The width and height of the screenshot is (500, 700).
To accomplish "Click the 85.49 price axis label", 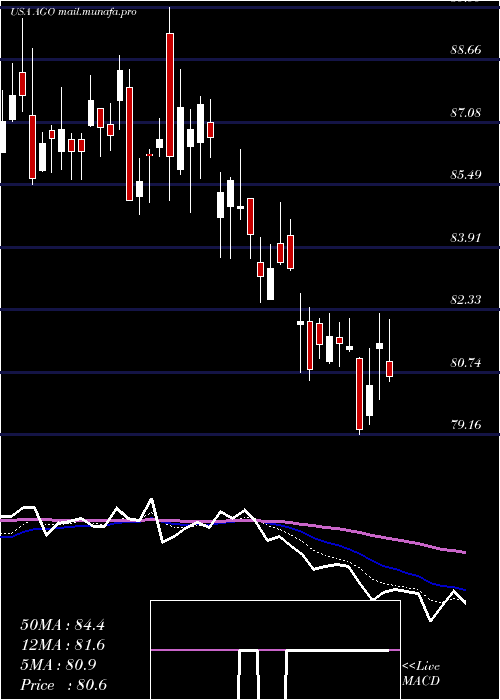I will click(466, 174).
